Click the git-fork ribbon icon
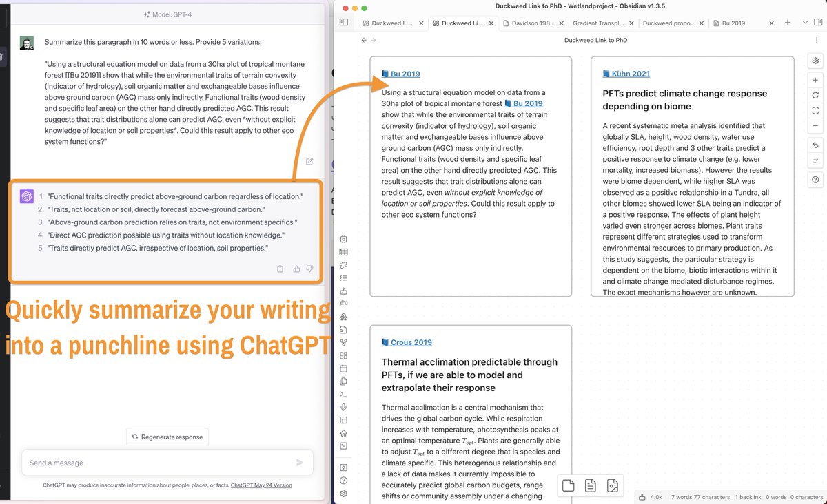The image size is (827, 504). [x=344, y=342]
